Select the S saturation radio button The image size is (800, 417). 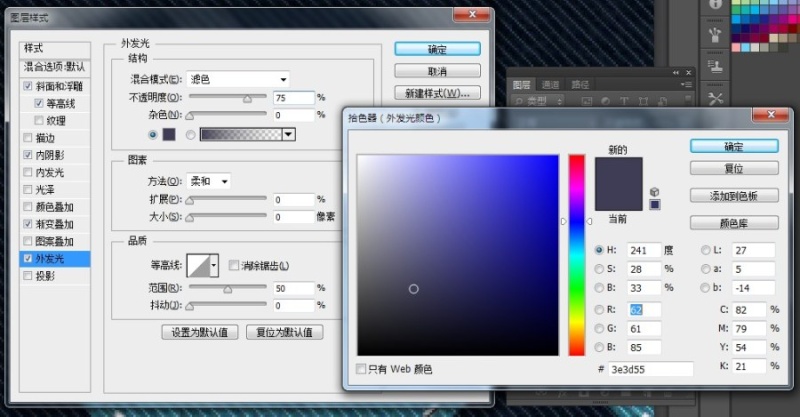[599, 269]
